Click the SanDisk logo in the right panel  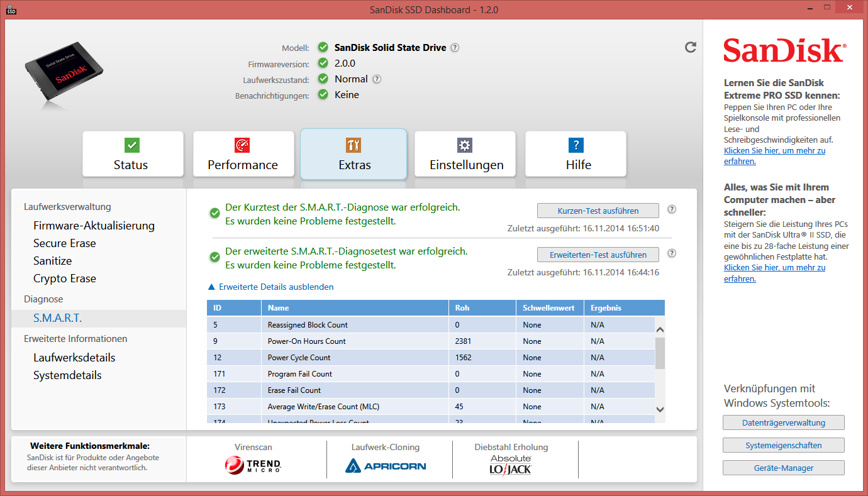784,50
